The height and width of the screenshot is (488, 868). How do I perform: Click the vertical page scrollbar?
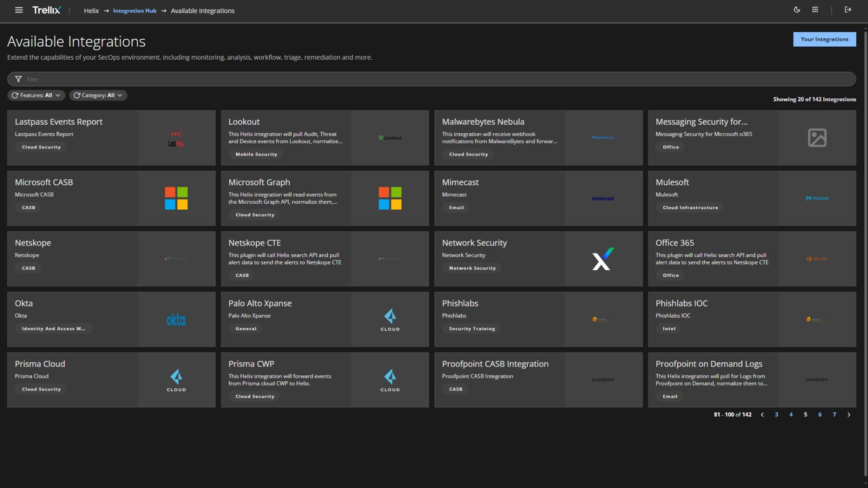[x=865, y=253]
